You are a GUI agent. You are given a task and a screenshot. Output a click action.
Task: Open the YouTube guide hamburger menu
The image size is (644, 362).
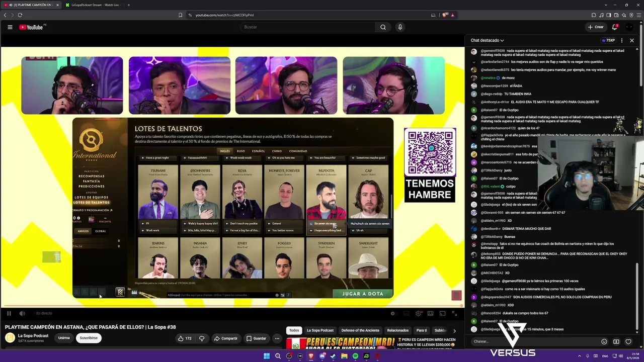tap(10, 27)
